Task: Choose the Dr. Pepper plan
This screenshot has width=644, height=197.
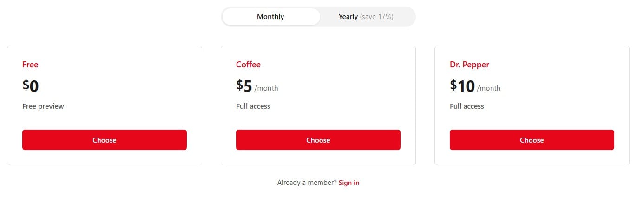Action: [532, 140]
